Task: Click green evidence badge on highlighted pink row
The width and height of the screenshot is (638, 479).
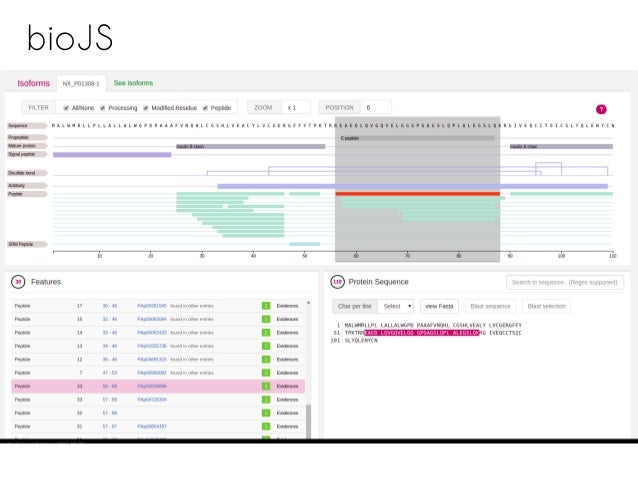Action: click(266, 386)
